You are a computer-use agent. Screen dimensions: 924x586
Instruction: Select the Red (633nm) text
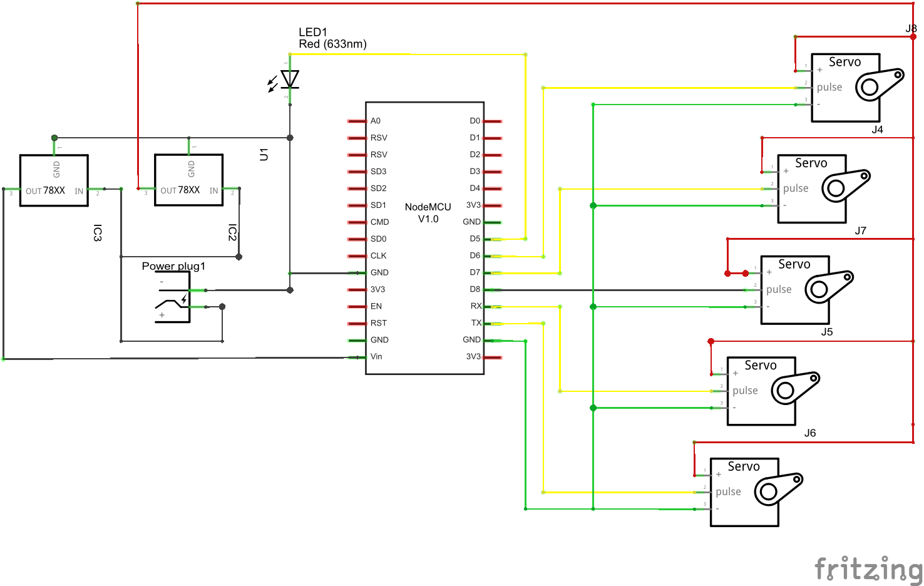click(x=332, y=44)
